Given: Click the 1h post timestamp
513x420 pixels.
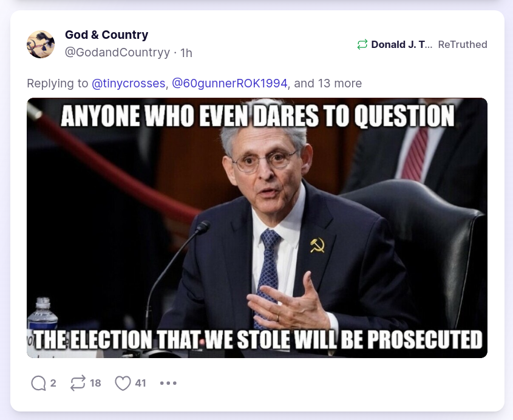Looking at the screenshot, I should (x=186, y=53).
